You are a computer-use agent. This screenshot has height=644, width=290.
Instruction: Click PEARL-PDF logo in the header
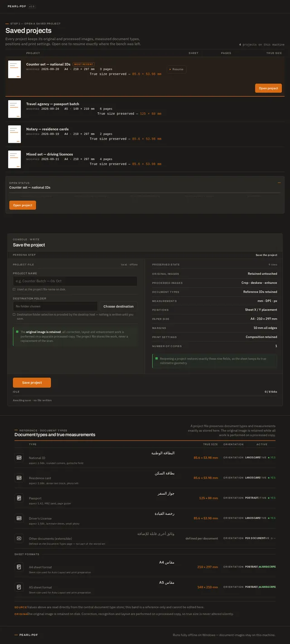pos(16,6)
